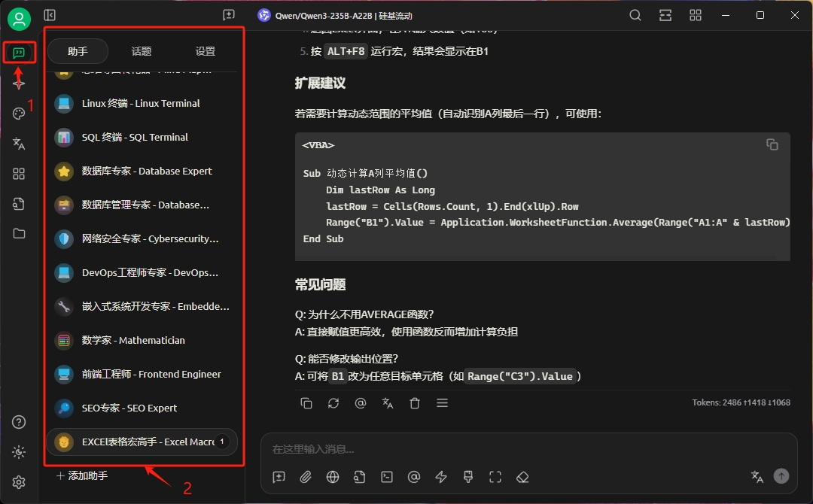
Task: Toggle the expand chat width icon
Action: (x=665, y=15)
